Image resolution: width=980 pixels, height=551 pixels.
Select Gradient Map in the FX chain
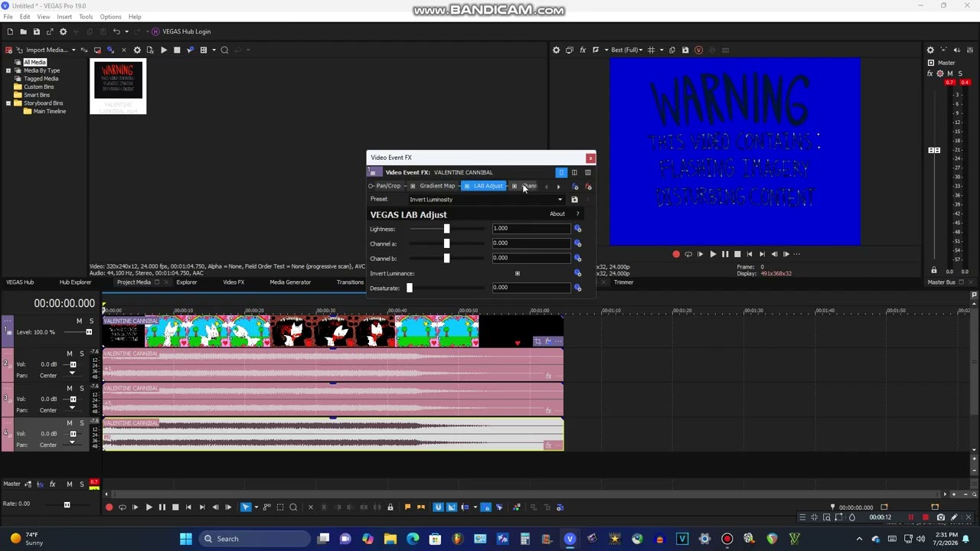(437, 186)
